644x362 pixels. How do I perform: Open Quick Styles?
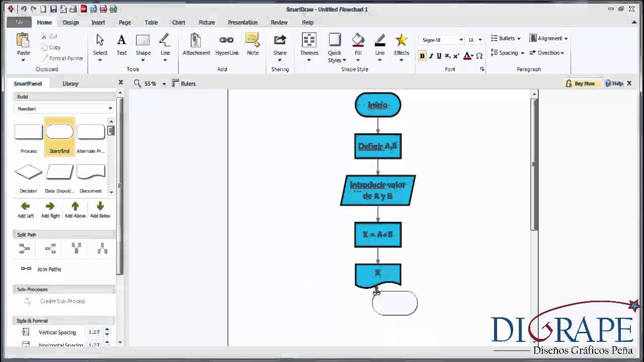[x=335, y=48]
